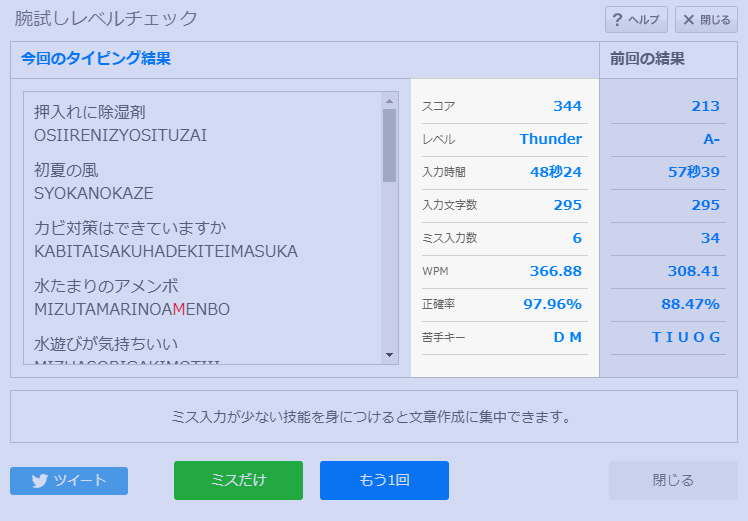
Task: Click the input time 48秒24
Action: click(x=556, y=172)
